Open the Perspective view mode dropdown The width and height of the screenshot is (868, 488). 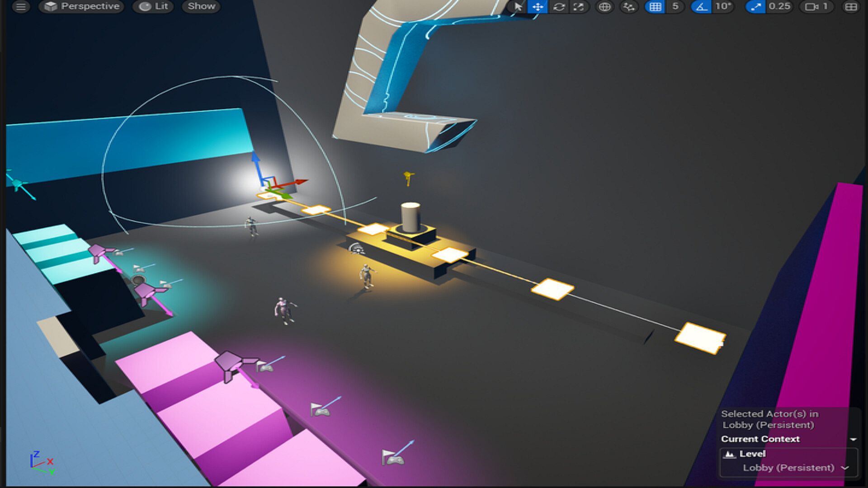82,6
